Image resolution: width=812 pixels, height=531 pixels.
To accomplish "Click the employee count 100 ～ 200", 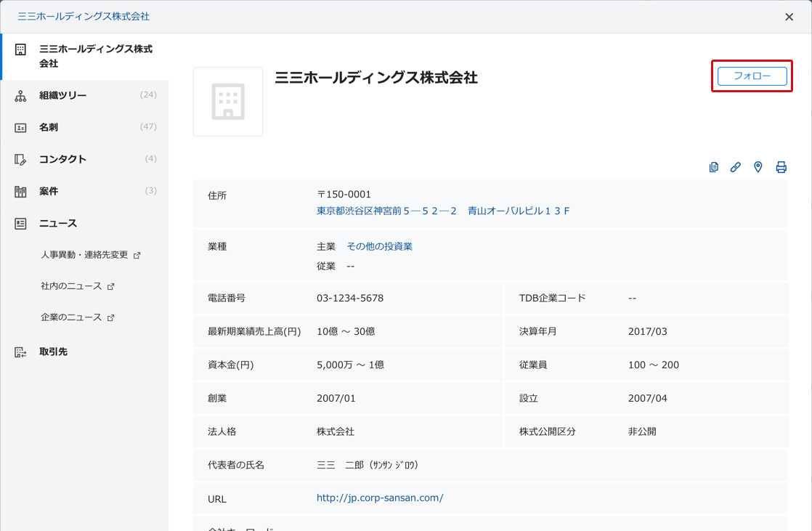I will click(x=654, y=365).
